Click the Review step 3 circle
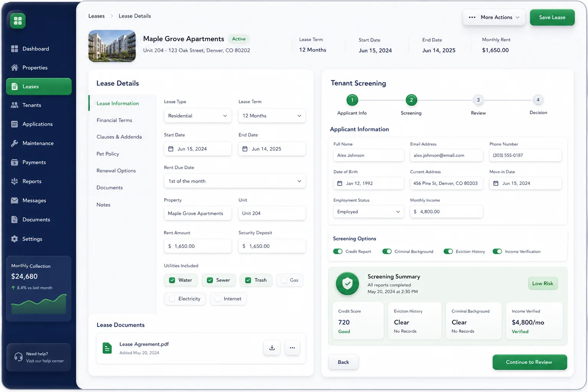The height and width of the screenshot is (392, 588). click(x=478, y=100)
